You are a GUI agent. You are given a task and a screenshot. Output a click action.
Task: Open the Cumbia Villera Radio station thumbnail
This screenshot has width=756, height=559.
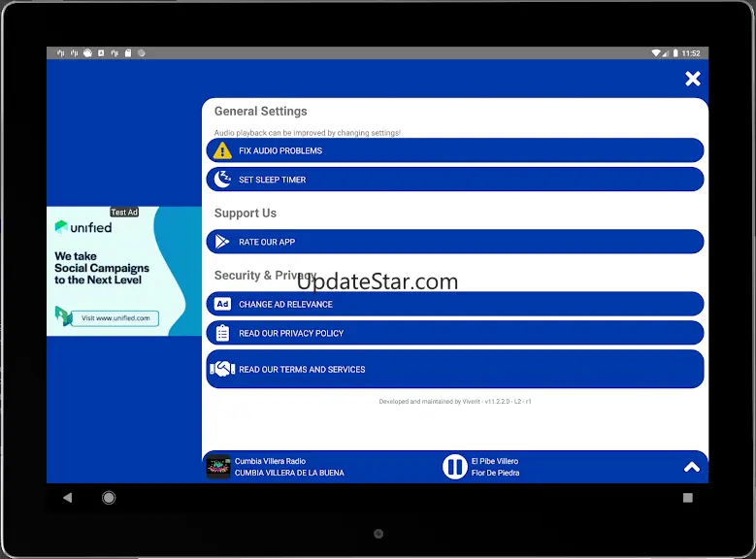coord(218,467)
